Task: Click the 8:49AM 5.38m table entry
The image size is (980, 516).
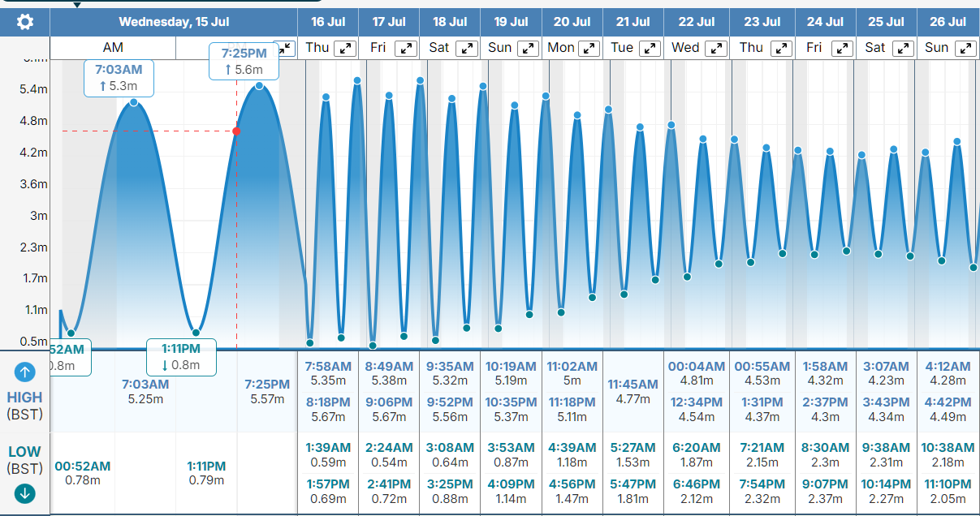Action: pyautogui.click(x=389, y=373)
